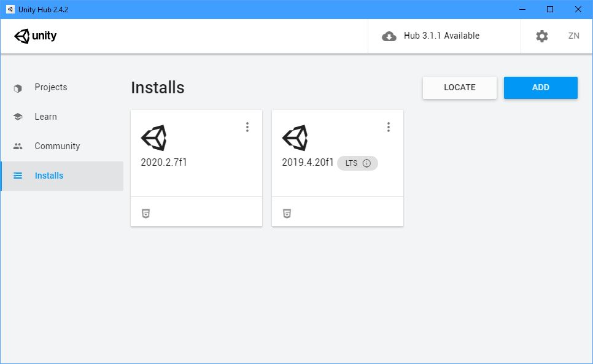The image size is (593, 364).
Task: Click the Unity logo in header
Action: [x=36, y=36]
